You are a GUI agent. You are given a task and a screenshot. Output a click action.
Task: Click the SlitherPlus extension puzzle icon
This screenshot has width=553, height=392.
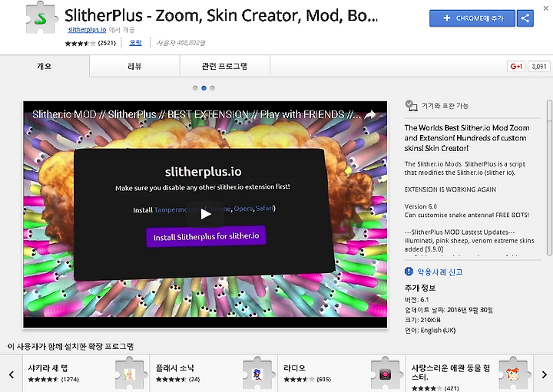coord(41,18)
